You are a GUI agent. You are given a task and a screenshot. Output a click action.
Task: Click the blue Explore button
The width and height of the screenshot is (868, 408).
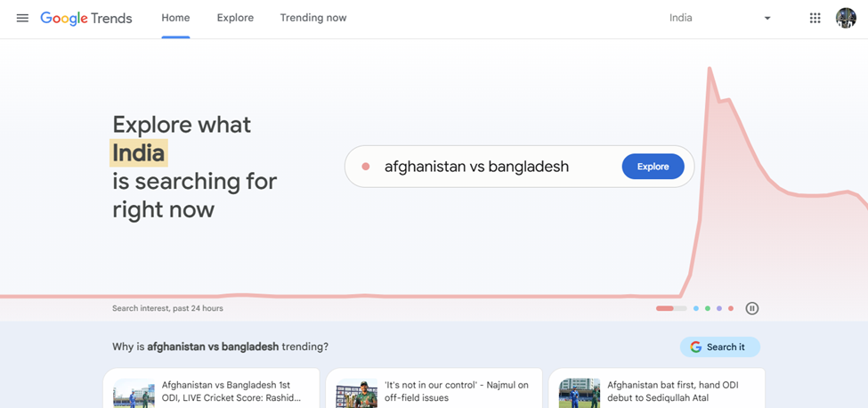[x=653, y=167]
